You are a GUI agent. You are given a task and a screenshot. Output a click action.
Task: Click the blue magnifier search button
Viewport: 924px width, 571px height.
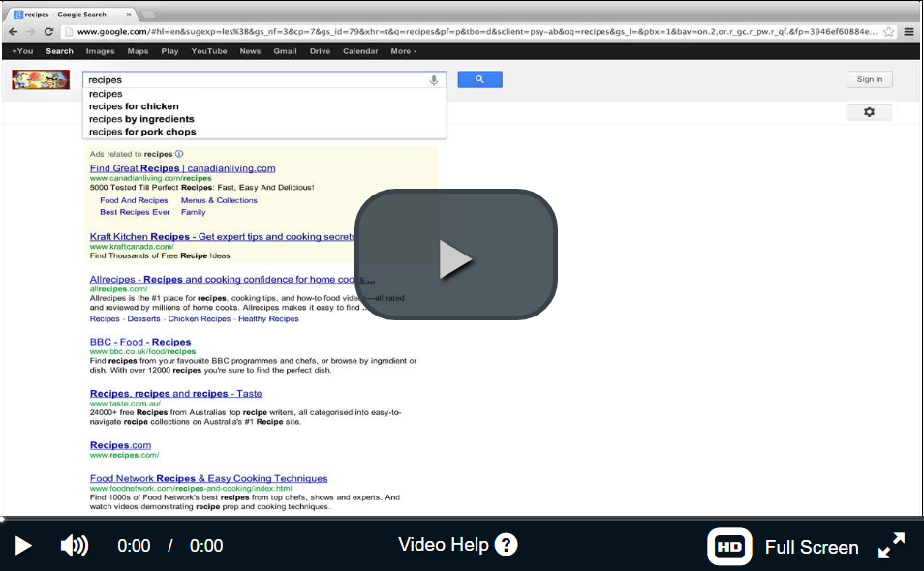(479, 79)
